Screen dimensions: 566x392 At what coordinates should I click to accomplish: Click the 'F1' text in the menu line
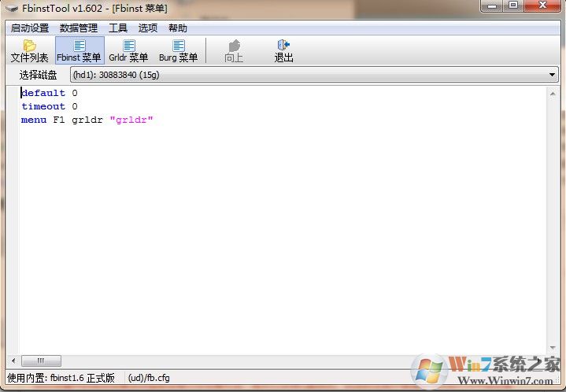[x=59, y=120]
